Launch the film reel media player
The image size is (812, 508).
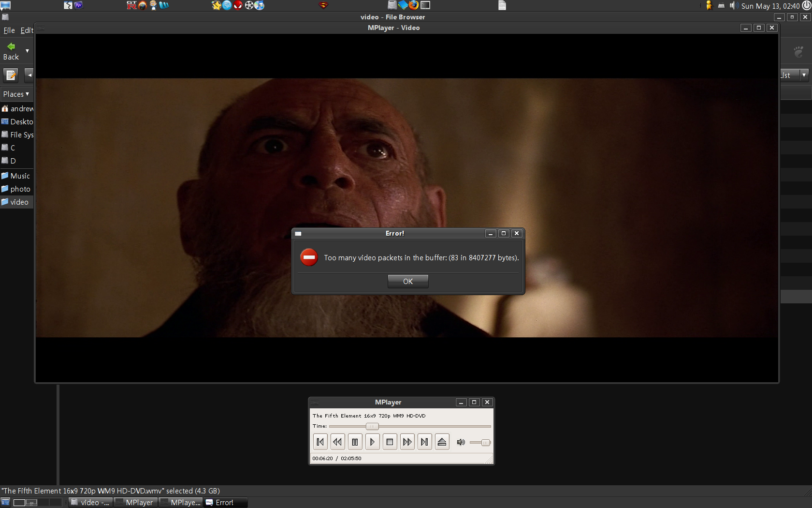pyautogui.click(x=249, y=5)
